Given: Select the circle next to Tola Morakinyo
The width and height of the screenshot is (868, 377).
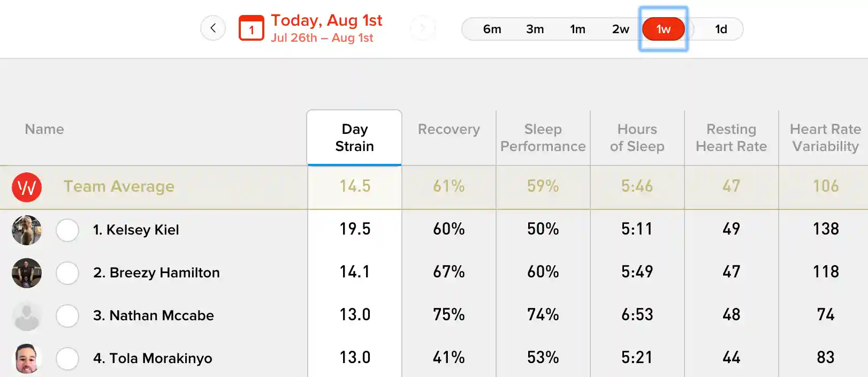Looking at the screenshot, I should 67,359.
